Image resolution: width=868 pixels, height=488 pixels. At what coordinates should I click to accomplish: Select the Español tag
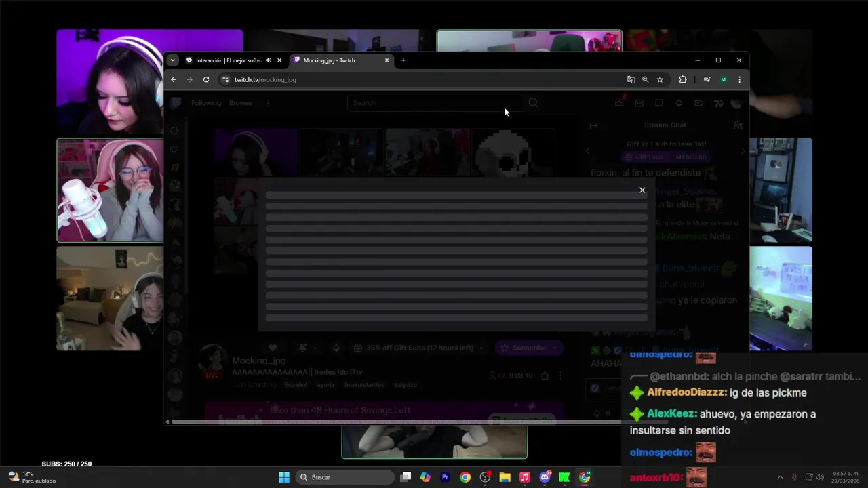[x=295, y=385]
